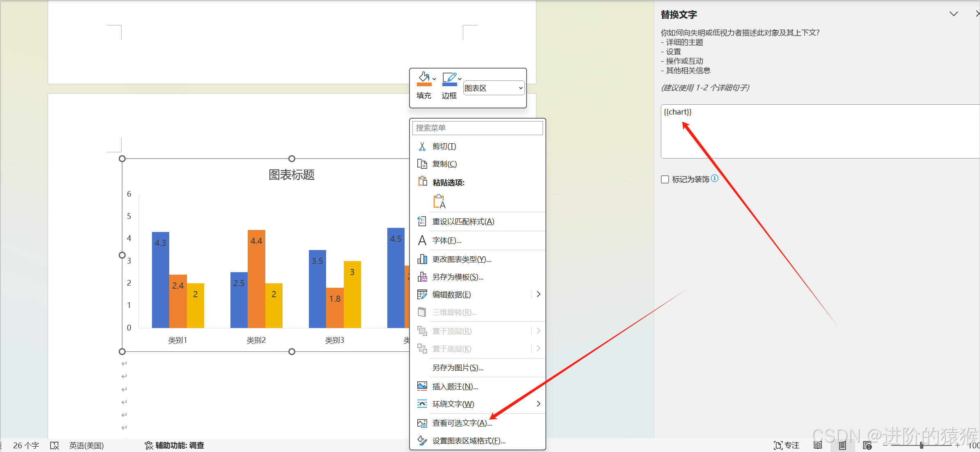Click the paste keep text only icon
980x452 pixels.
(x=439, y=201)
